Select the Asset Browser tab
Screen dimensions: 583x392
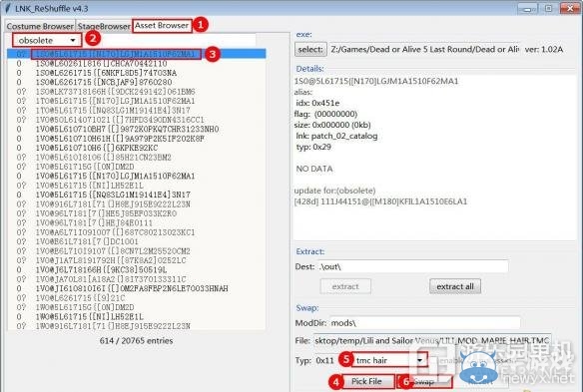[162, 26]
